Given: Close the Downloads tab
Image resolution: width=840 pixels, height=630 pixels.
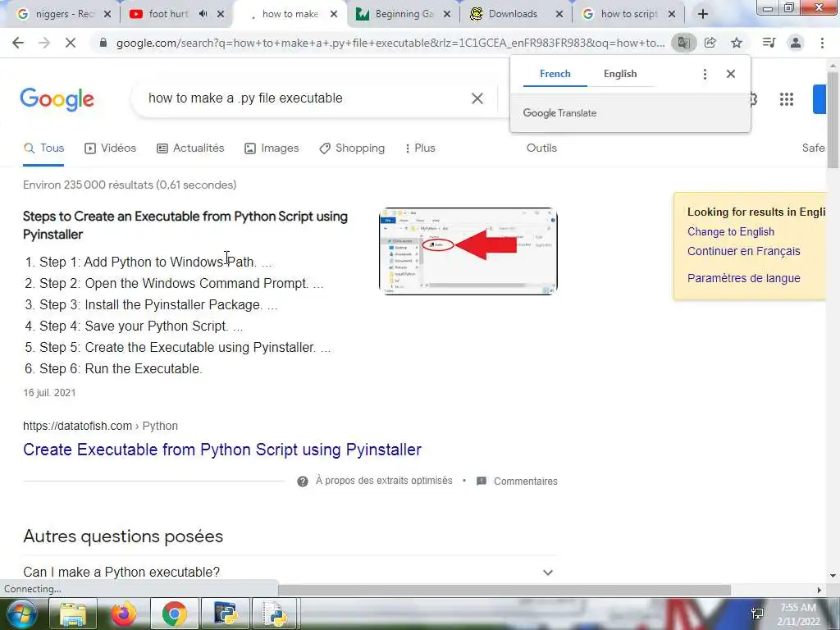Looking at the screenshot, I should click(x=559, y=14).
